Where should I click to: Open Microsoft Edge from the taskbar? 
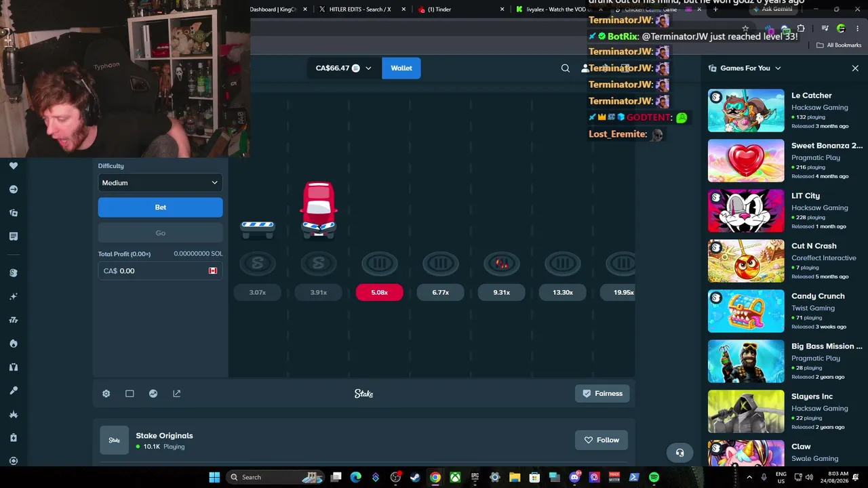pos(355,477)
